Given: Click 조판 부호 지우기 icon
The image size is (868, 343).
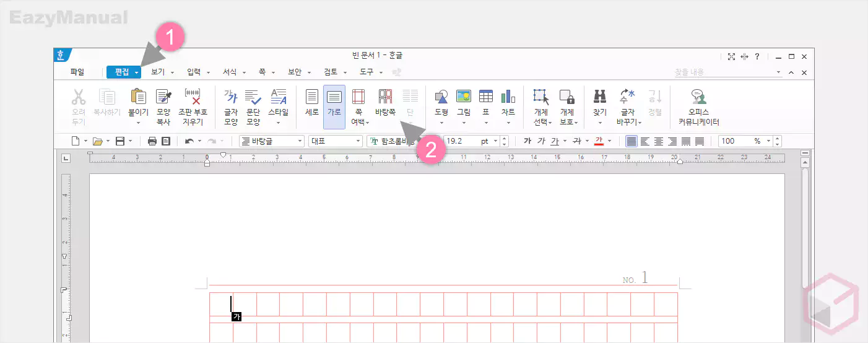Looking at the screenshot, I should pos(193,97).
